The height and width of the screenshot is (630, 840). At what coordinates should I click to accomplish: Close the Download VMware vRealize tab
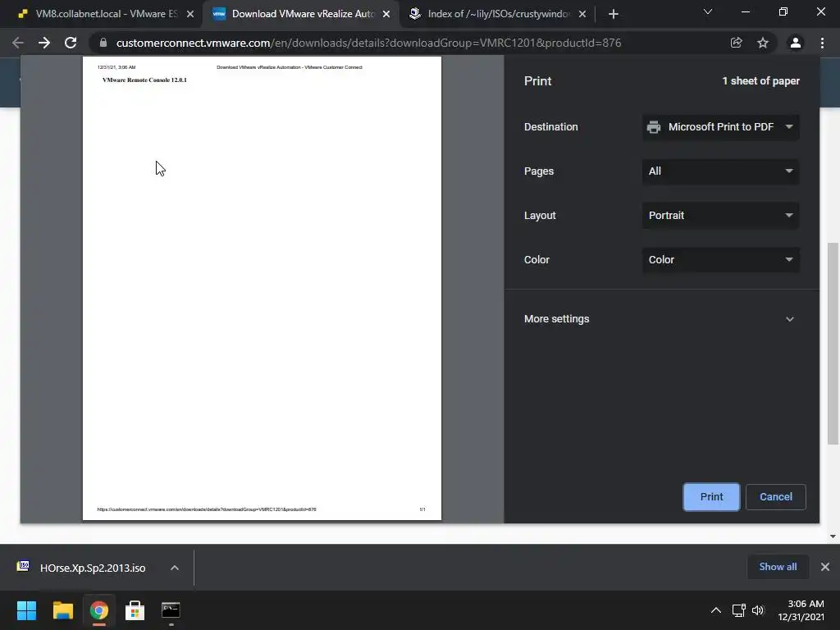[386, 14]
